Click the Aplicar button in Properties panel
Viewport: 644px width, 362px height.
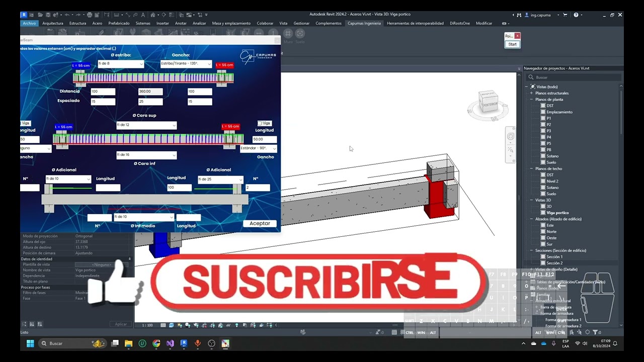point(121,324)
